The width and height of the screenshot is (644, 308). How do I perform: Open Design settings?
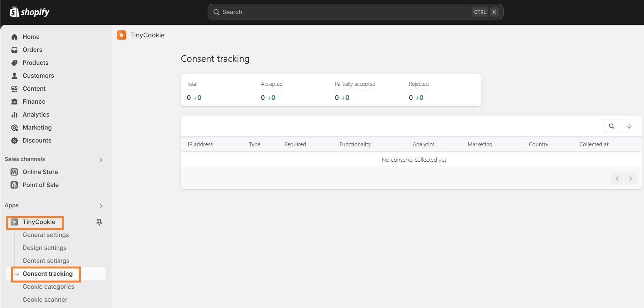44,248
